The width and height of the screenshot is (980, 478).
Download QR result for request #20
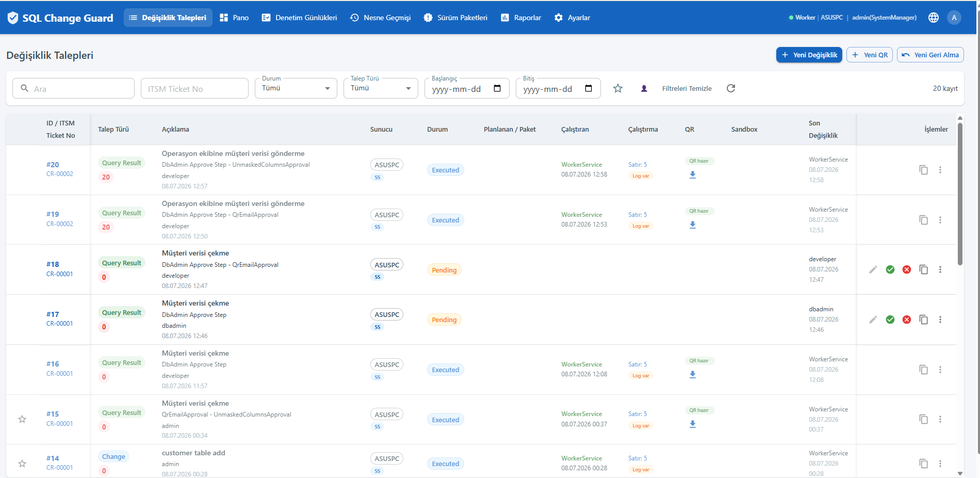point(693,175)
